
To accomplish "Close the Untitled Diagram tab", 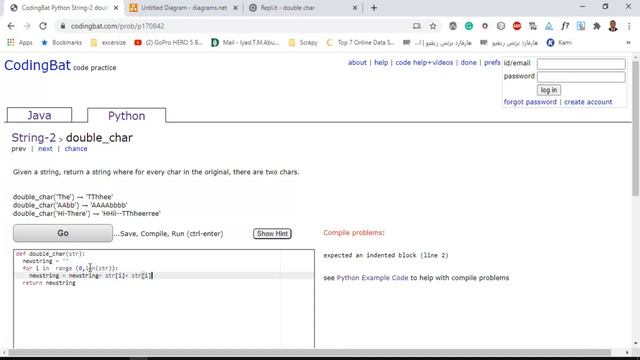I will click(236, 8).
